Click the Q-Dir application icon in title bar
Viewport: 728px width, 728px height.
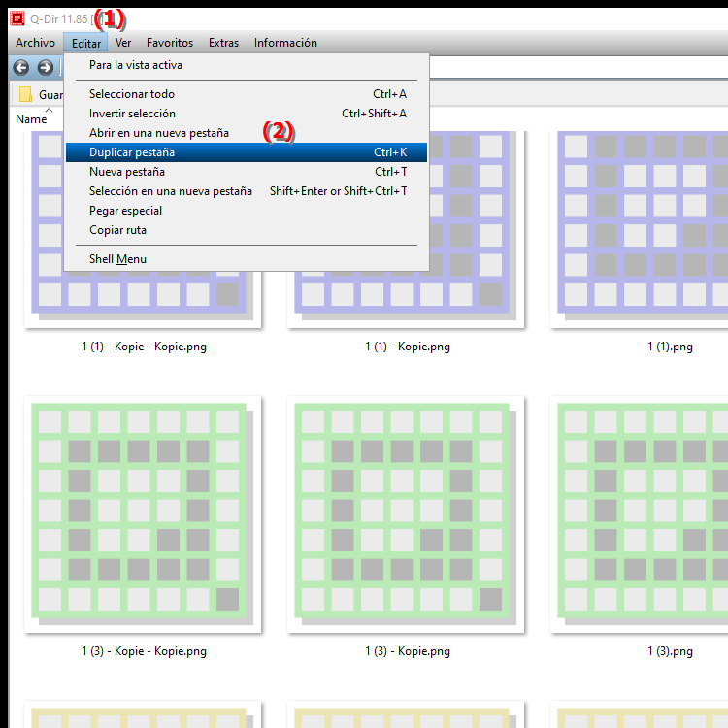pos(17,18)
